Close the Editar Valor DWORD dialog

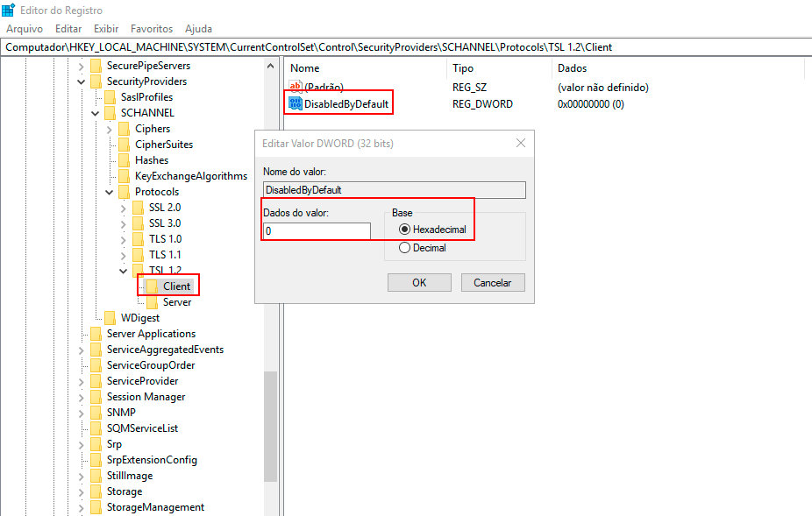click(x=521, y=144)
